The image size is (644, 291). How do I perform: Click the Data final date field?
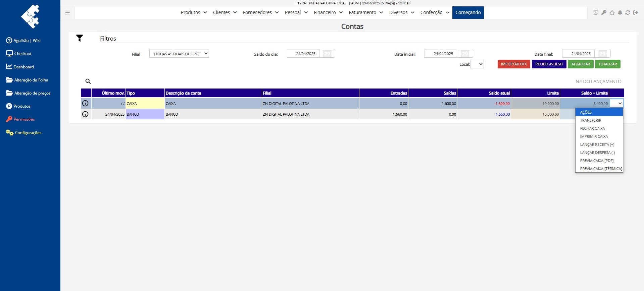(578, 54)
